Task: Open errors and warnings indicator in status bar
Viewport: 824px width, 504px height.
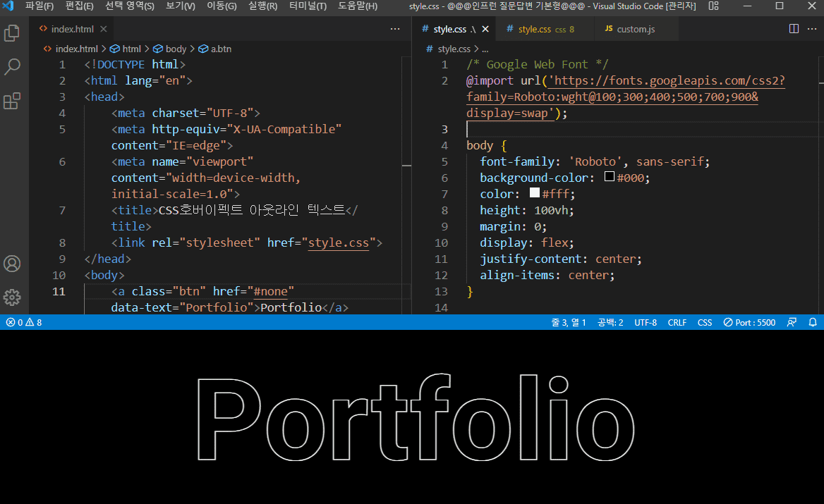Action: point(24,322)
